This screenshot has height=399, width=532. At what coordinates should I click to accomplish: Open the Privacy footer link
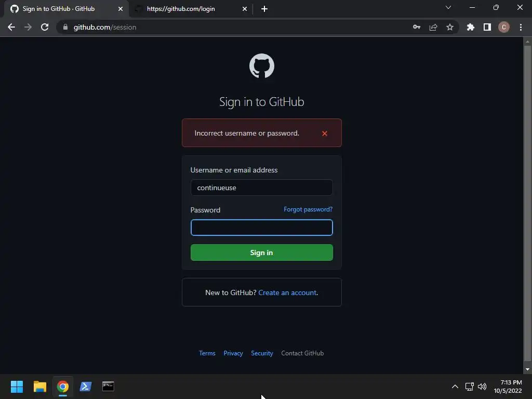tap(233, 353)
